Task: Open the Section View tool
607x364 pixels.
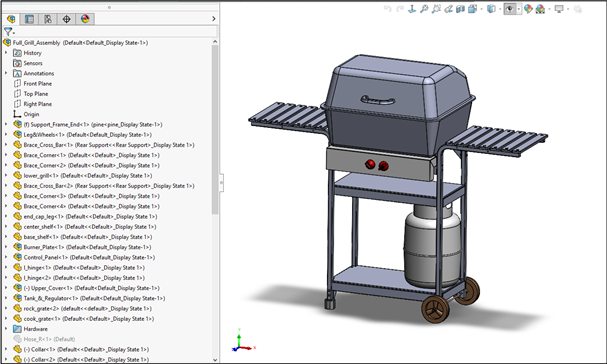Action: click(460, 9)
